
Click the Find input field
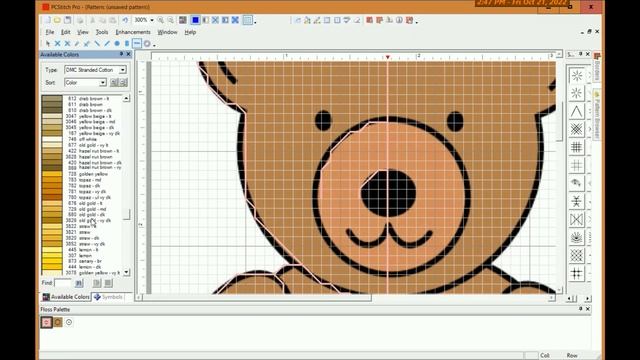coord(63,282)
